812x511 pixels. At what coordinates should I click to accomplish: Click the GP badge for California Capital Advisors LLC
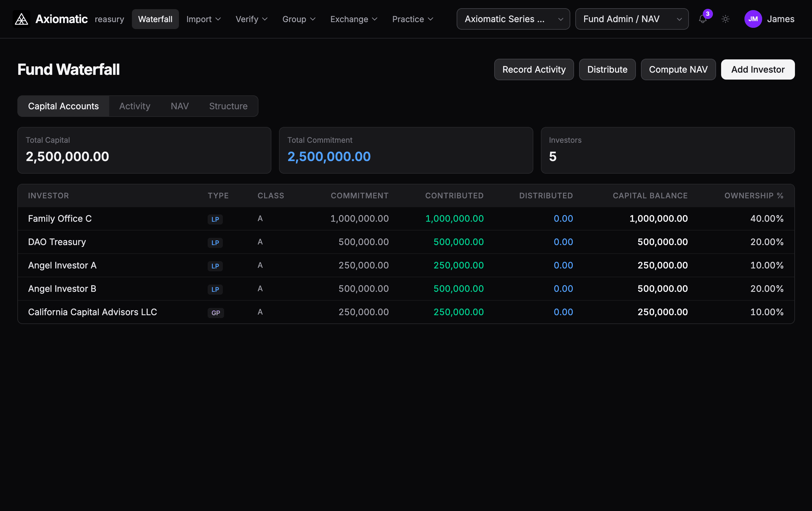pyautogui.click(x=216, y=313)
